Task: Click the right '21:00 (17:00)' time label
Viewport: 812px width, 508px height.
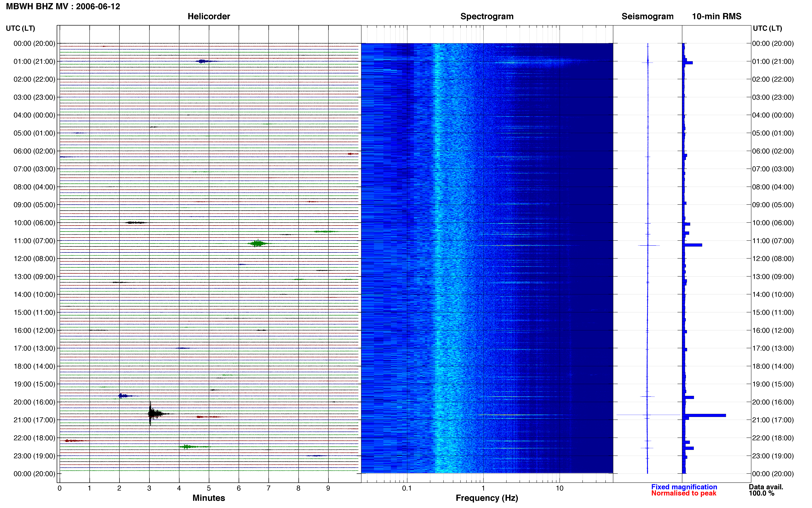Action: pyautogui.click(x=773, y=420)
